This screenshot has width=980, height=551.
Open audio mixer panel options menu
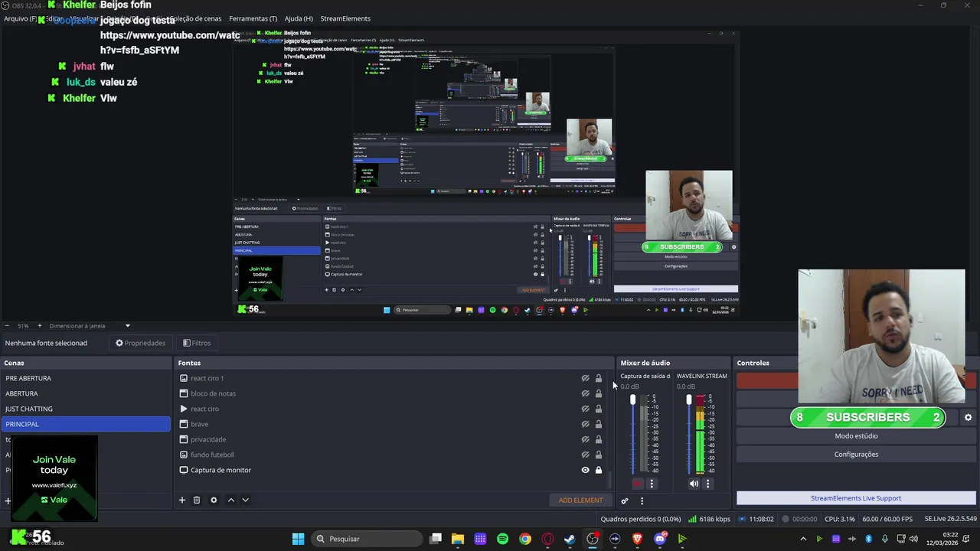(642, 501)
